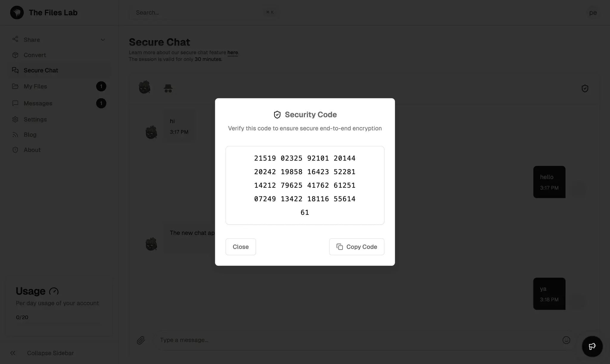Close the Security Code modal dialog

tap(241, 246)
